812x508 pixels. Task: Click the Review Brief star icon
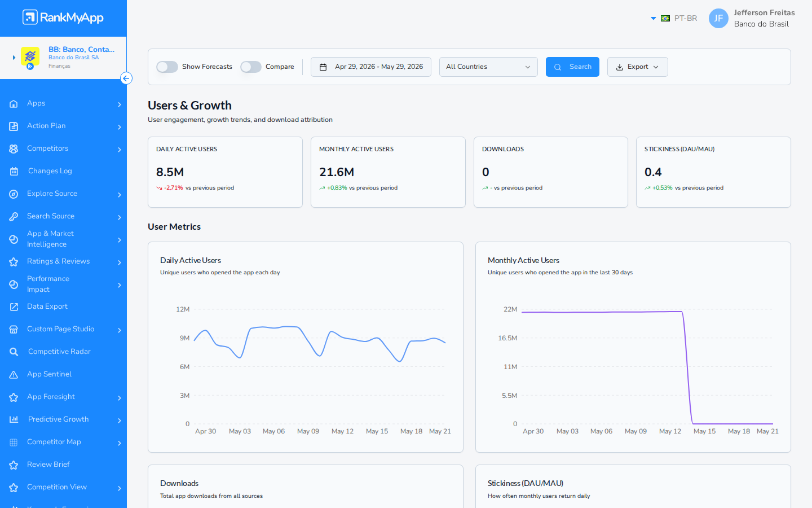click(x=14, y=465)
